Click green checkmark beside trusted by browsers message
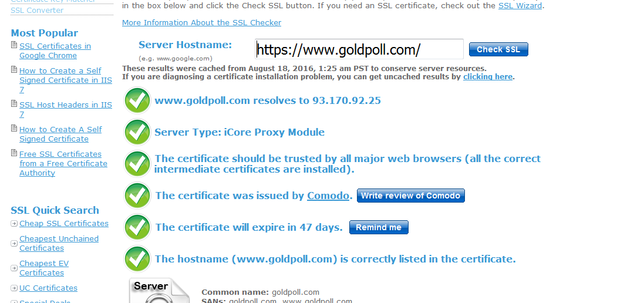 137,164
